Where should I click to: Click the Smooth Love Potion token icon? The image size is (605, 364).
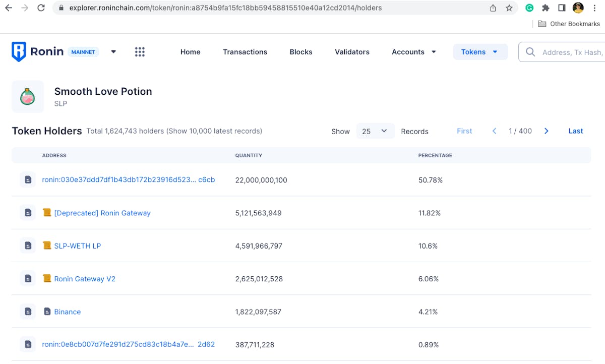click(28, 96)
